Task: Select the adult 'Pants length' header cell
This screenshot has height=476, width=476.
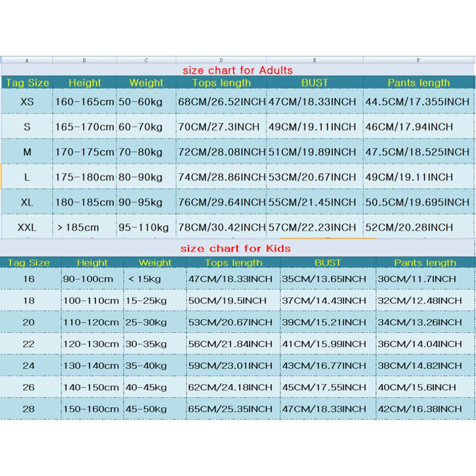Action: 418,83
